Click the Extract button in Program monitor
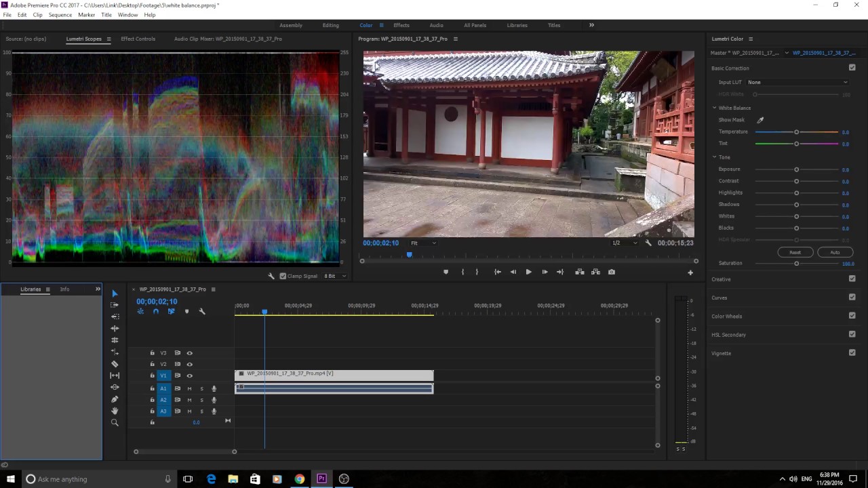This screenshot has width=868, height=488. point(595,272)
